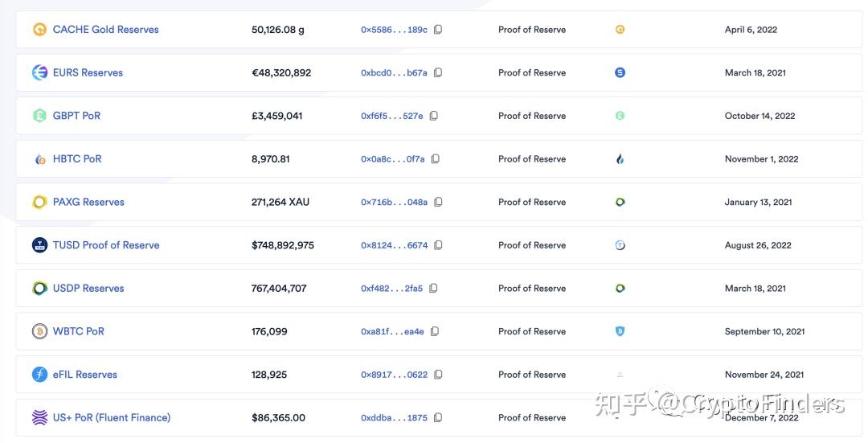
Task: Copy the CACHE Gold Reserves contract address
Action: point(438,30)
